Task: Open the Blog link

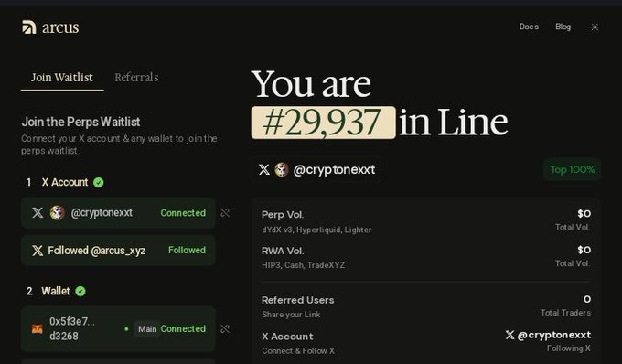Action: (563, 27)
